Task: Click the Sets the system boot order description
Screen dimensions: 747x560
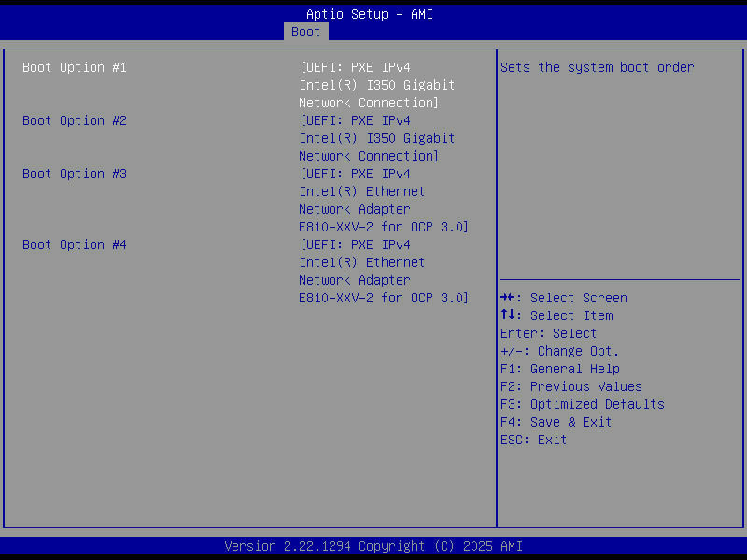Action: pyautogui.click(x=598, y=67)
